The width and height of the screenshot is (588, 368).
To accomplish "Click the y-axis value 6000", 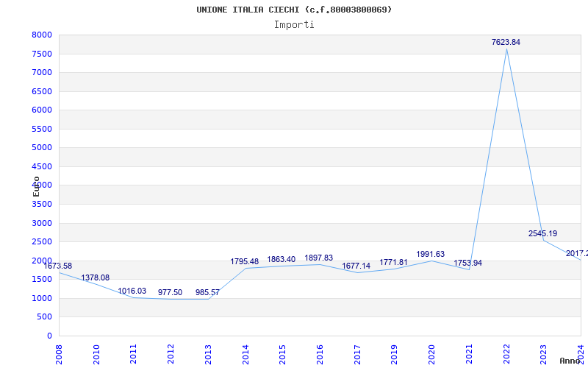I will coord(42,110).
